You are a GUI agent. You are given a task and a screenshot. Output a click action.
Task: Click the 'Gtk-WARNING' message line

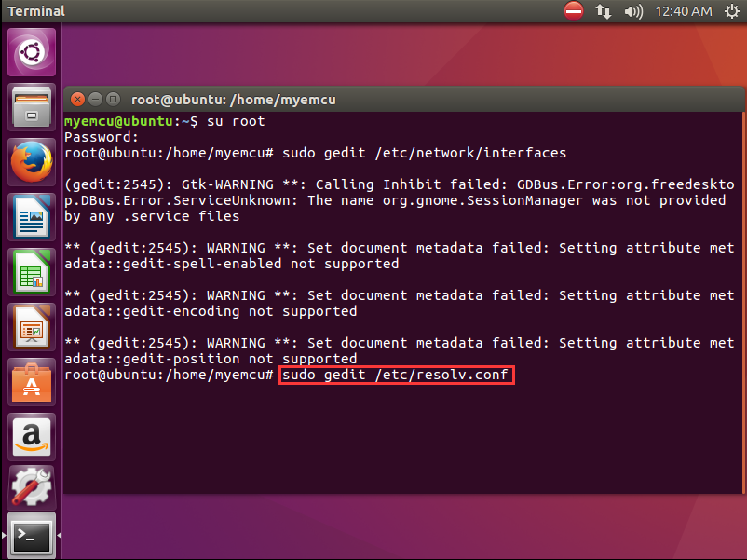coord(400,184)
